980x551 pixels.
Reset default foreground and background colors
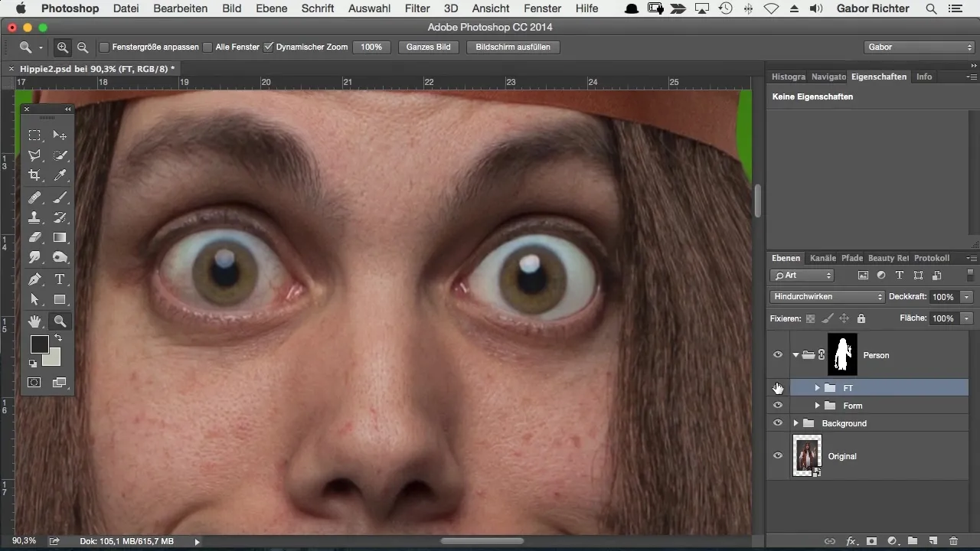pos(33,364)
